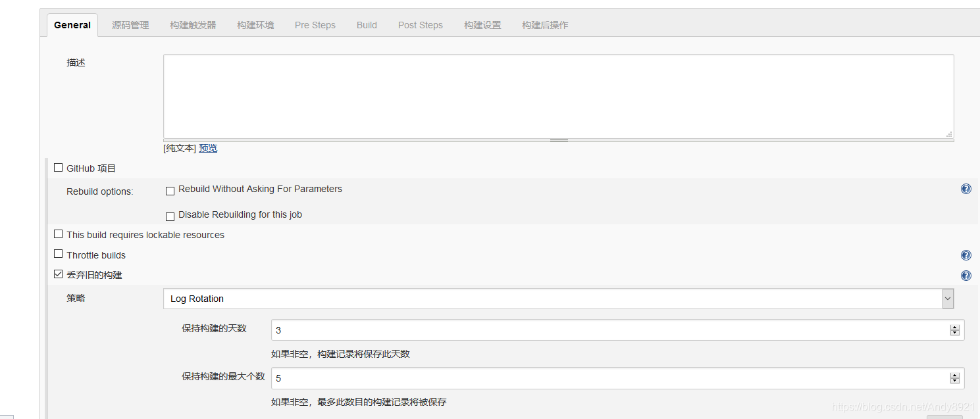Open help icon for Throttle builds
This screenshot has height=419, width=980.
[966, 255]
